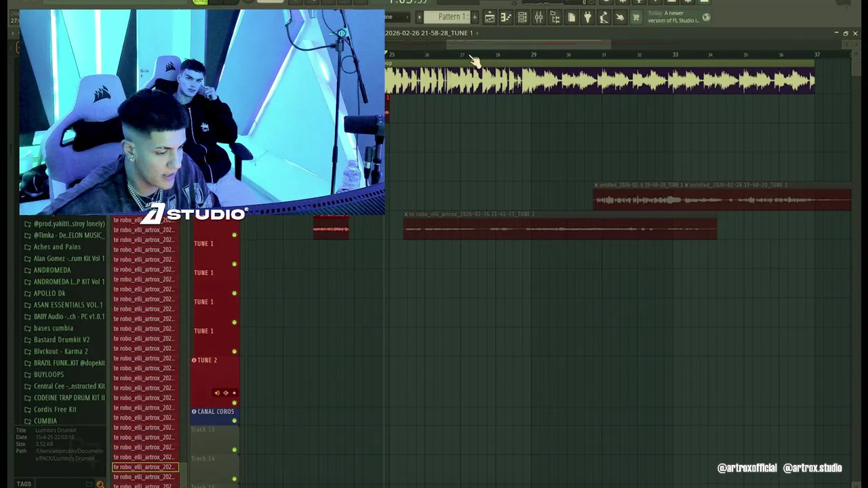Click the Luchito's Drumkit title info
The width and height of the screenshot is (868, 488).
coord(57,430)
